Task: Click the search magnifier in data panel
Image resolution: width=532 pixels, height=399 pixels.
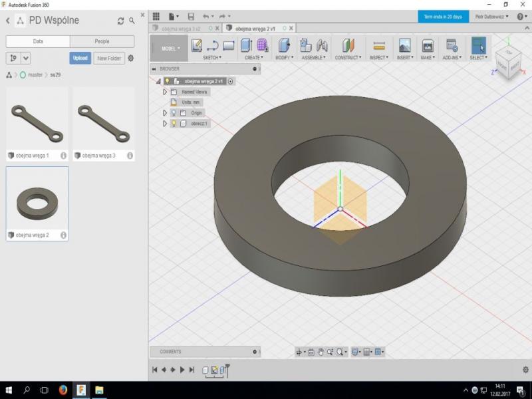Action: 132,21
